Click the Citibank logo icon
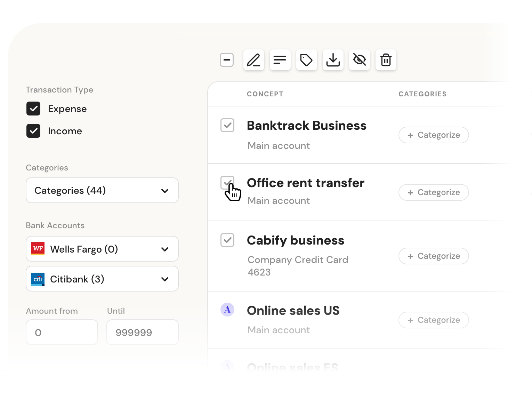Image resolution: width=532 pixels, height=407 pixels. click(x=38, y=279)
